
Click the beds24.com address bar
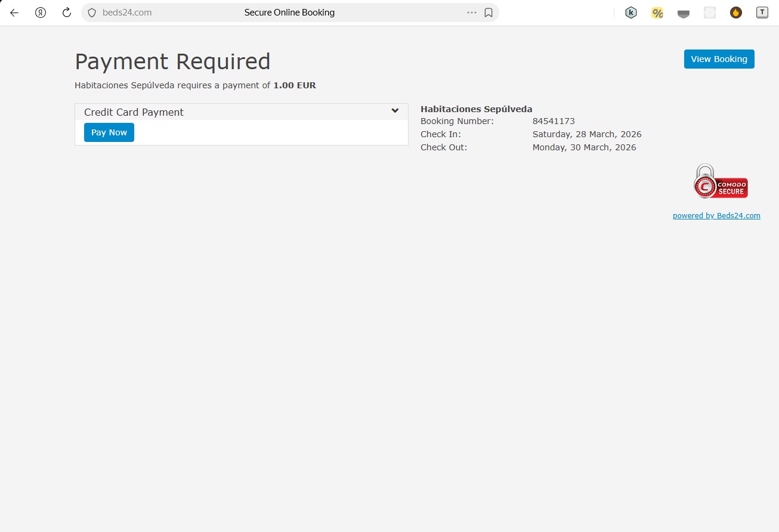click(127, 13)
